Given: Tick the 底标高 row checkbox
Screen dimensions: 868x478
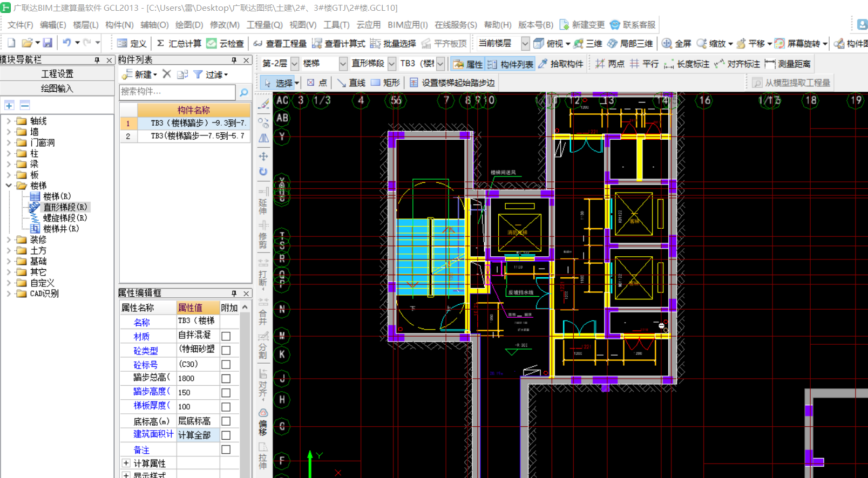Looking at the screenshot, I should tap(226, 421).
